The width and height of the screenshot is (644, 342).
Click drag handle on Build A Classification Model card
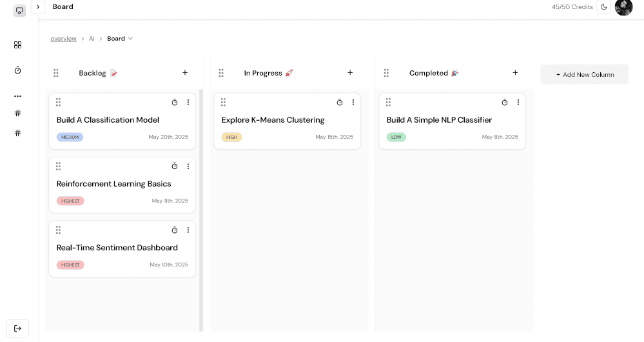pos(58,102)
